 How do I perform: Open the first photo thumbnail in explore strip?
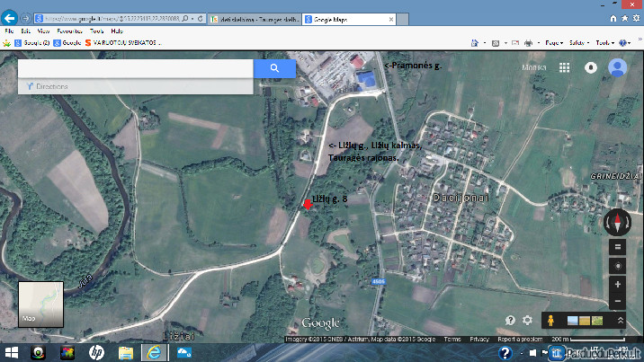[573, 321]
